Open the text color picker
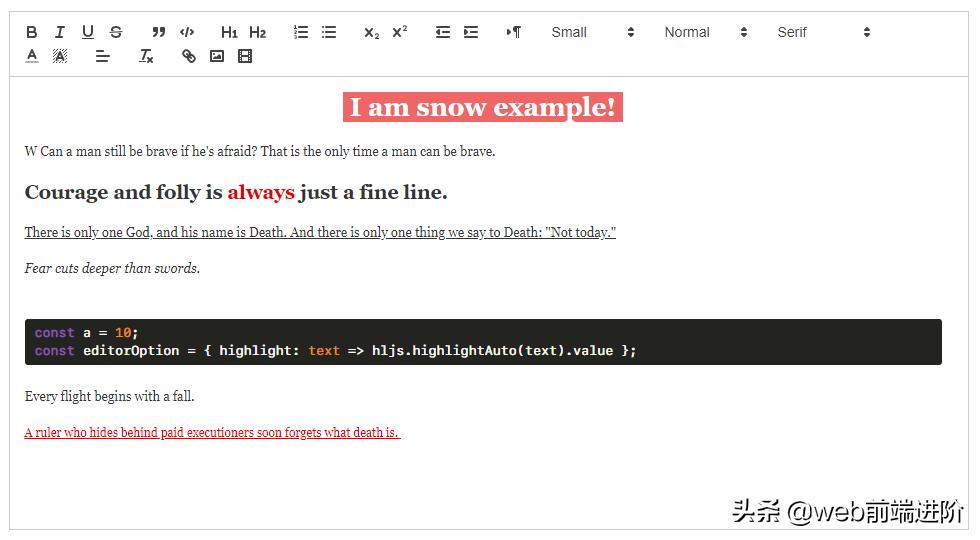The width and height of the screenshot is (980, 540). click(32, 56)
